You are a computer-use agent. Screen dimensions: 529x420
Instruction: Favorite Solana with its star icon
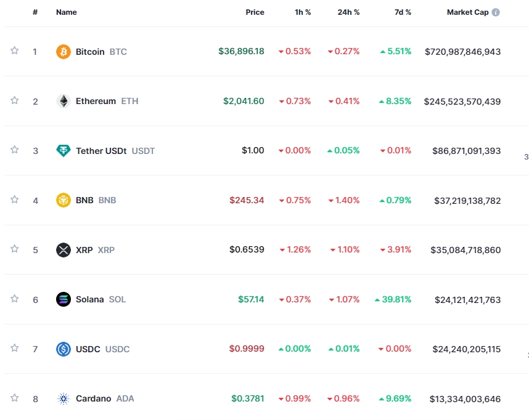(15, 299)
